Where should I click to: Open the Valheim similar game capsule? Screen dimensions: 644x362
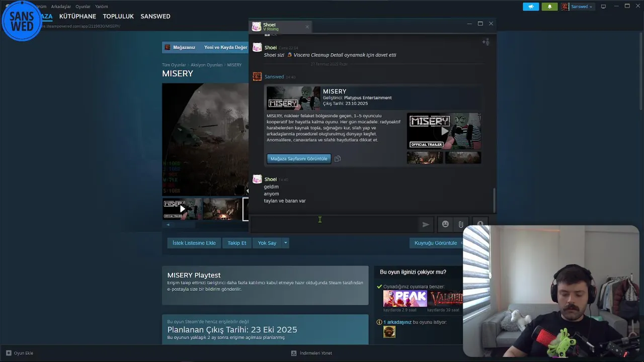pyautogui.click(x=446, y=299)
